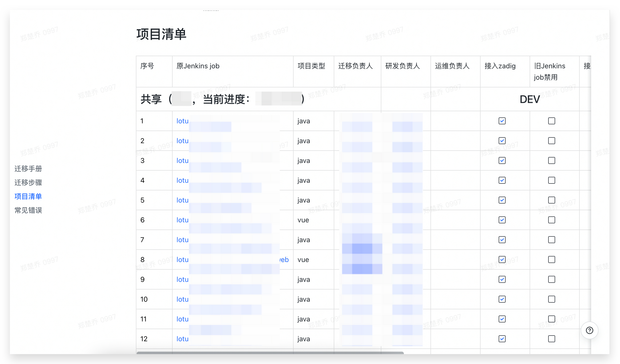620x364 pixels.
Task: Check 旧Jenkins job禁用 box for row 11
Action: [551, 319]
